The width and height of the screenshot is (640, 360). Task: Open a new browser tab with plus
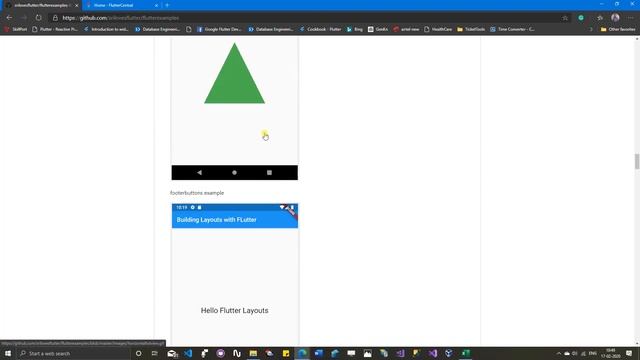point(167,5)
